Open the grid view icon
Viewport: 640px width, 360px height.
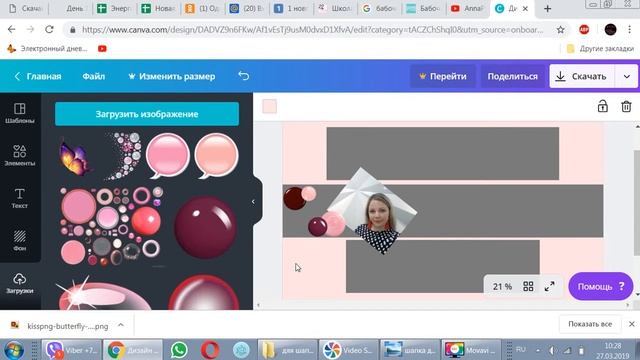click(x=528, y=286)
